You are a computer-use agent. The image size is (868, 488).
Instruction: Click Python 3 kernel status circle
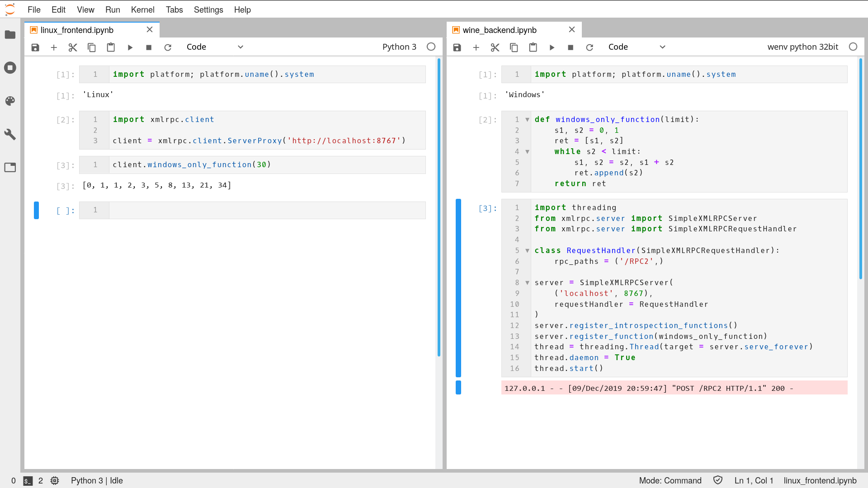pos(431,47)
